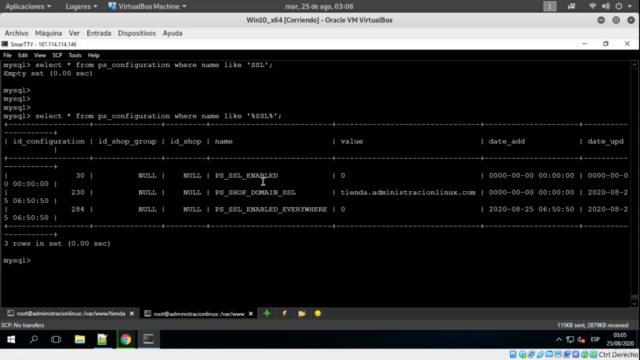Click the SmarTTY window icon in title bar
Screen dimensions: 640x360
(5, 44)
